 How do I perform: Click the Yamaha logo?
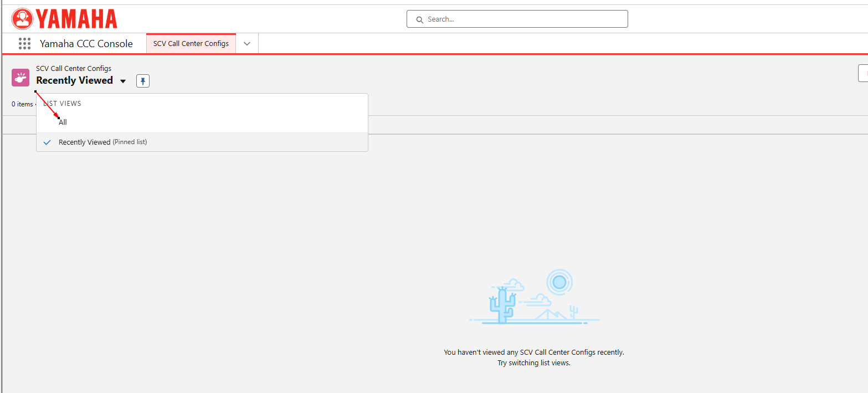coord(64,19)
